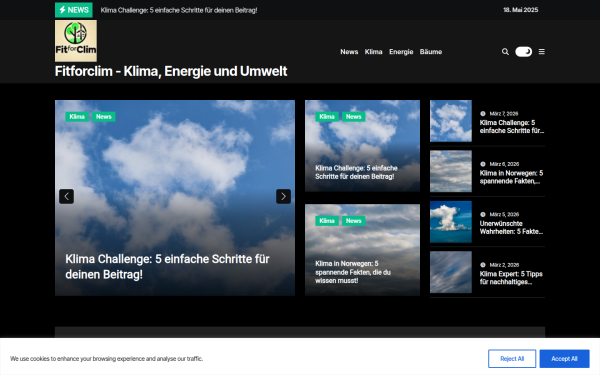Open thumbnail of Klima Challenge sidebar post
This screenshot has width=600, height=375.
click(451, 121)
